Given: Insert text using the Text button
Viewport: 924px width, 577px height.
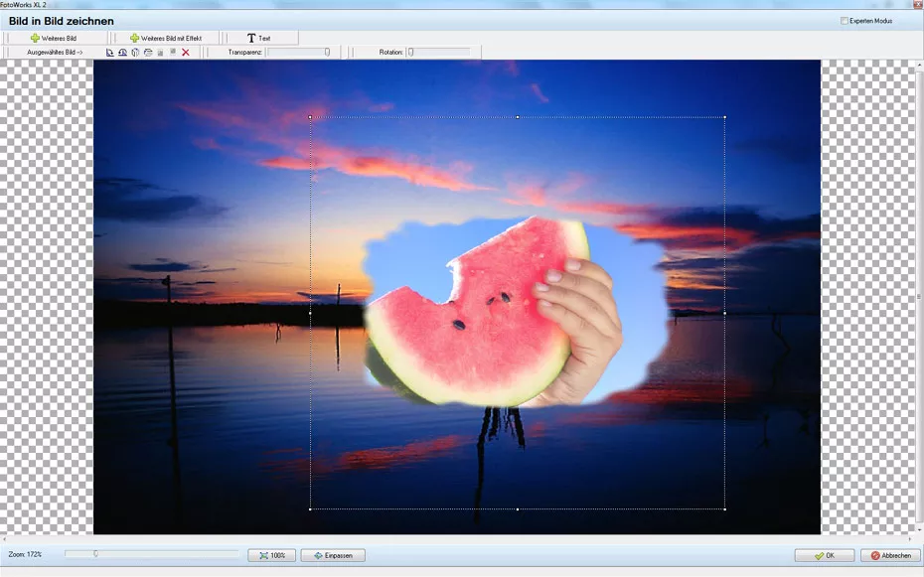Looking at the screenshot, I should (x=258, y=38).
